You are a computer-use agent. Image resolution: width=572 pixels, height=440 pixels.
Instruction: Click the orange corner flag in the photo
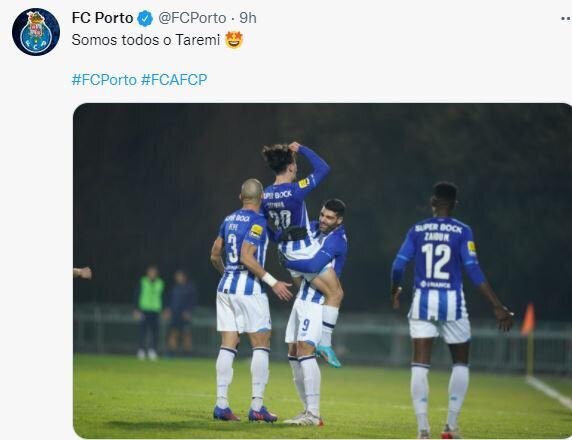[x=528, y=320]
